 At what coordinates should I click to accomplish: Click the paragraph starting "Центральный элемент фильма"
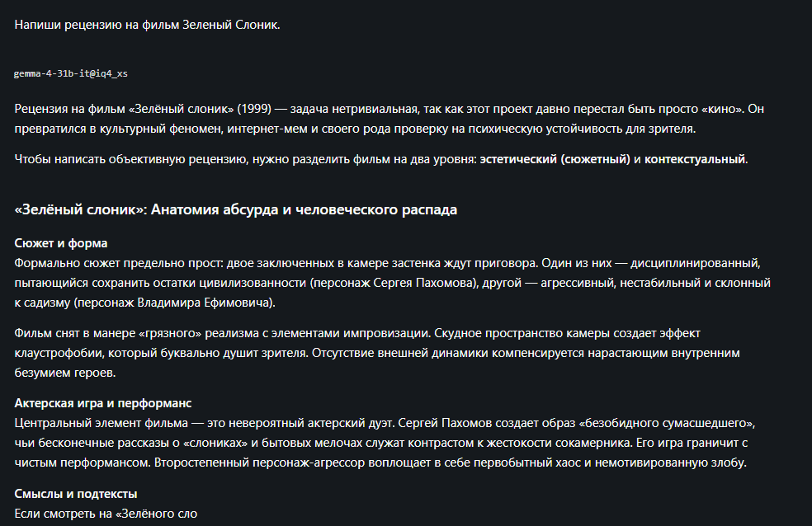click(385, 443)
